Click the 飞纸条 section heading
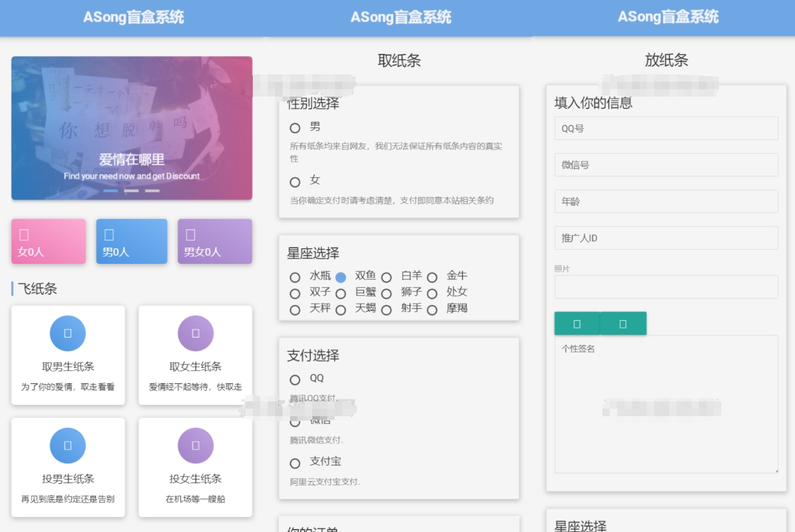This screenshot has width=795, height=532. click(37, 289)
